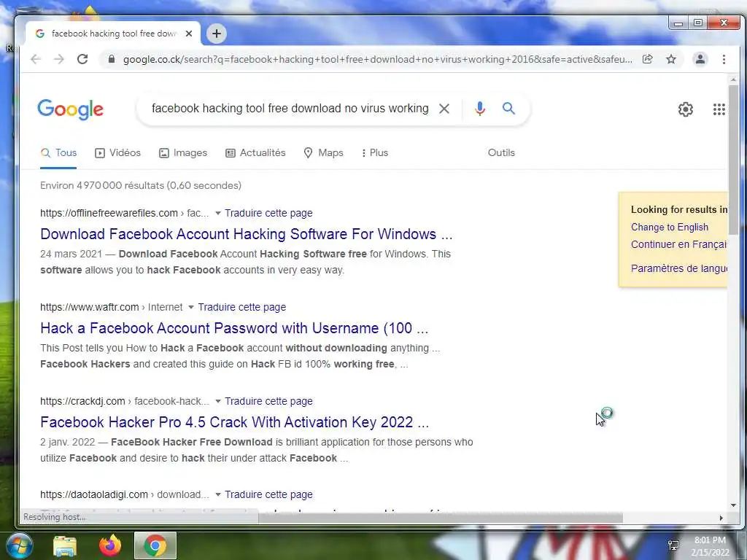
Task: Open the Outils search tools
Action: pyautogui.click(x=501, y=153)
